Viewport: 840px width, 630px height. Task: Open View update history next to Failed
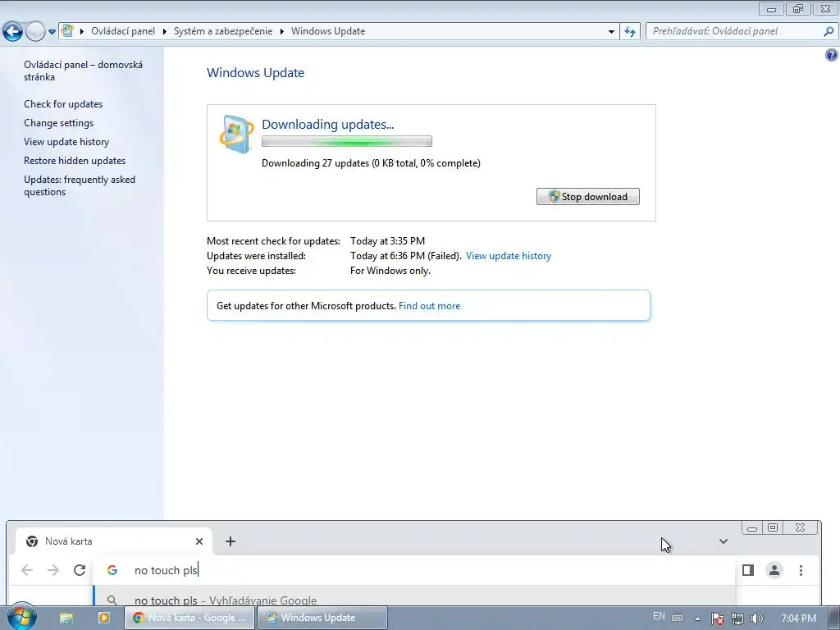509,256
